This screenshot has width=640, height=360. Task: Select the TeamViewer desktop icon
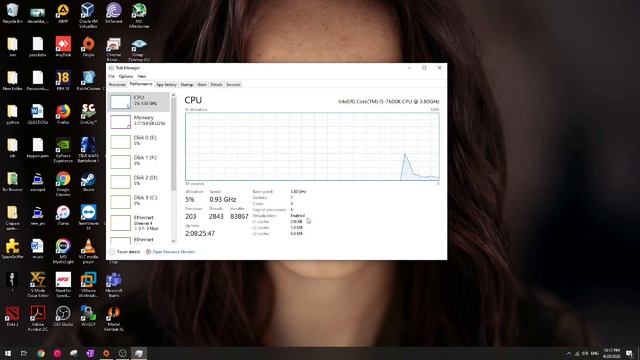88,218
